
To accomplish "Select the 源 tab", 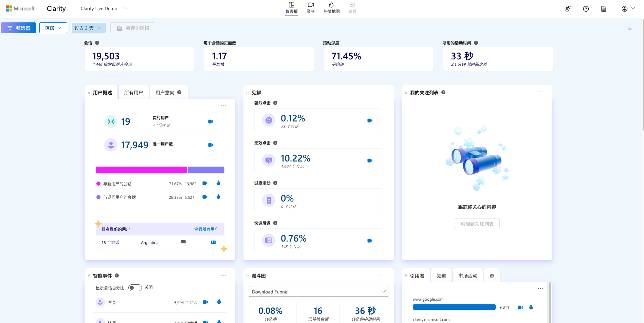I will (492, 275).
